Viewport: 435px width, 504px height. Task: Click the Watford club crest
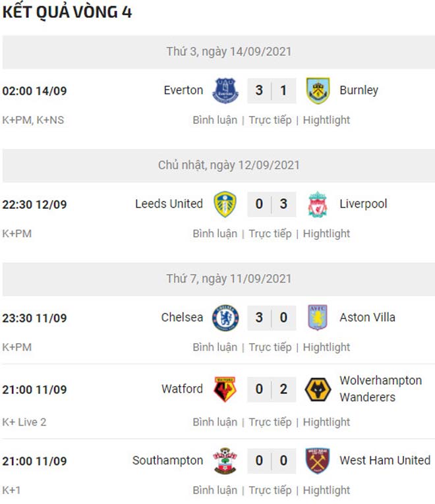click(x=225, y=389)
